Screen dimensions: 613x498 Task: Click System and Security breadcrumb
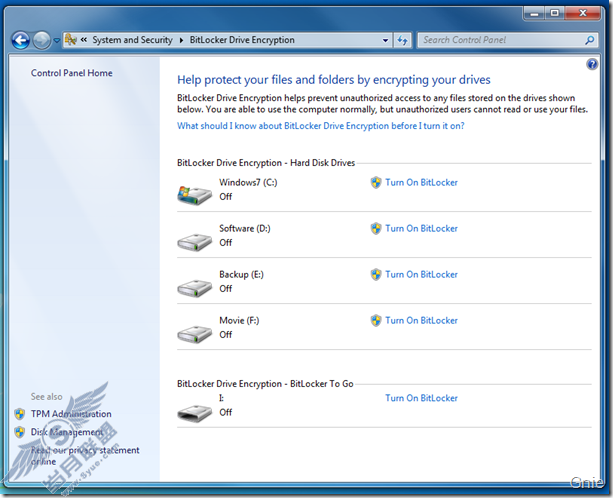point(132,40)
